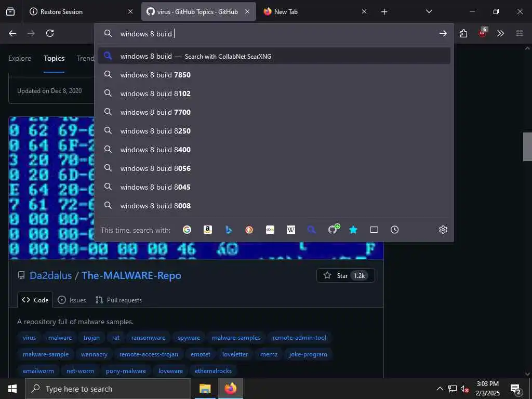Open The-MALWARE-Repo repository link
Image resolution: width=532 pixels, height=399 pixels.
pyautogui.click(x=131, y=275)
